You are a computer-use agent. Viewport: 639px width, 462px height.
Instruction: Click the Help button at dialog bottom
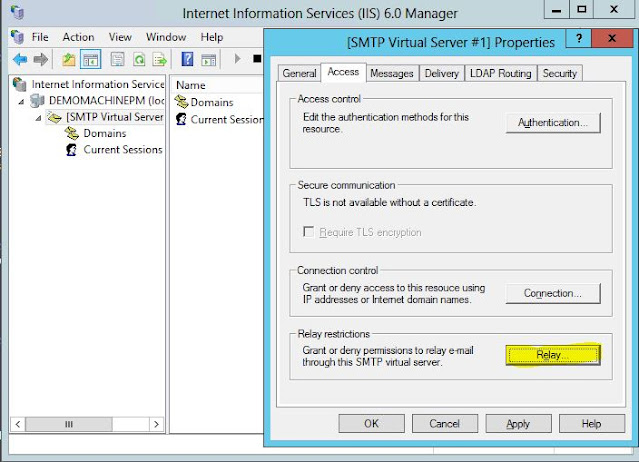point(592,424)
